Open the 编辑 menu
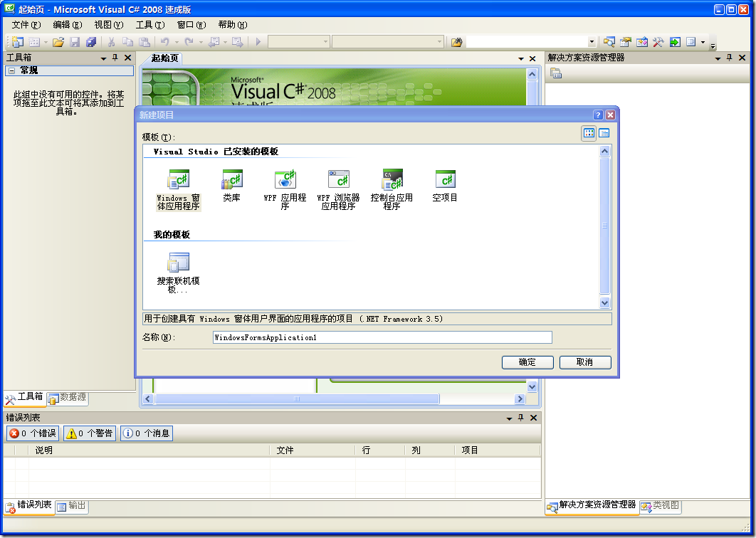Screen dimensions: 756x538 point(68,25)
